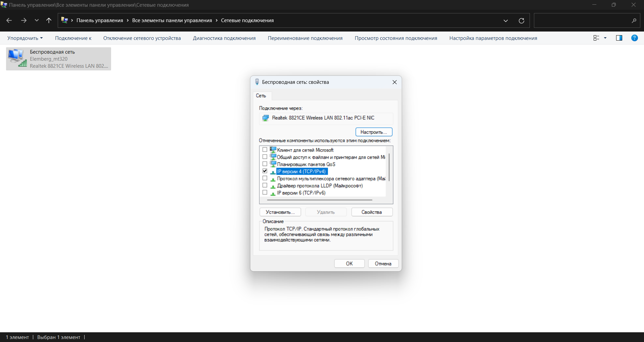Viewport: 644px width, 342px height.
Task: Click the breadcrumb control panel icon
Action: tap(64, 20)
